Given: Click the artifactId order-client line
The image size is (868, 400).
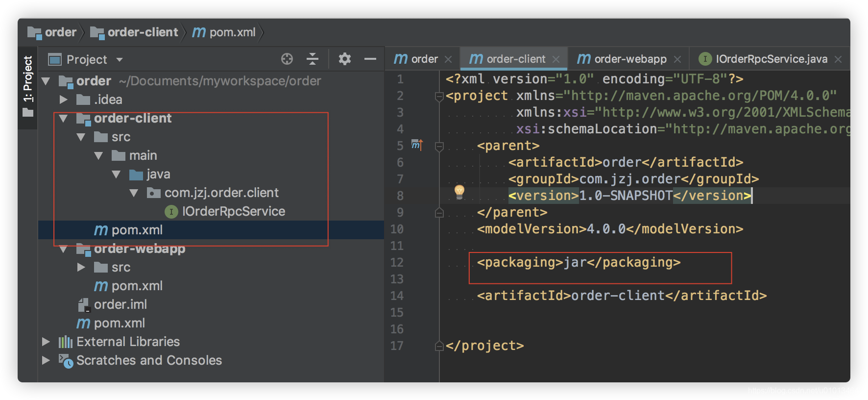Looking at the screenshot, I should (x=622, y=296).
